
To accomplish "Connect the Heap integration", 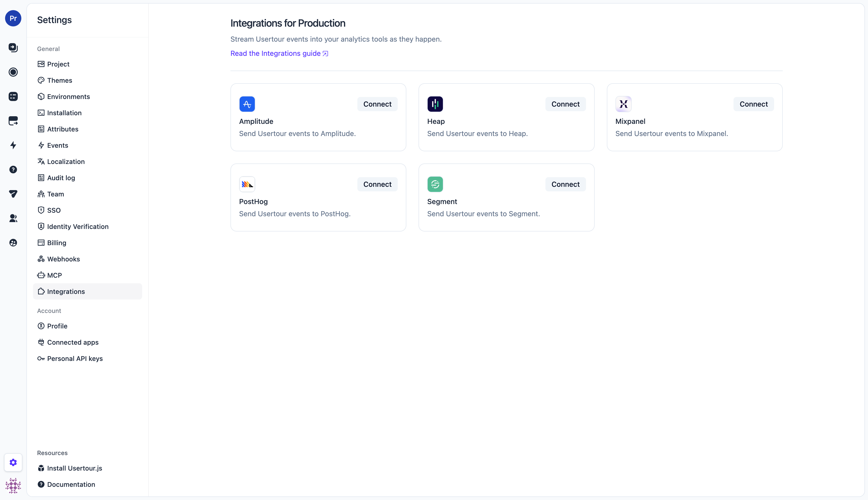I will pos(565,104).
